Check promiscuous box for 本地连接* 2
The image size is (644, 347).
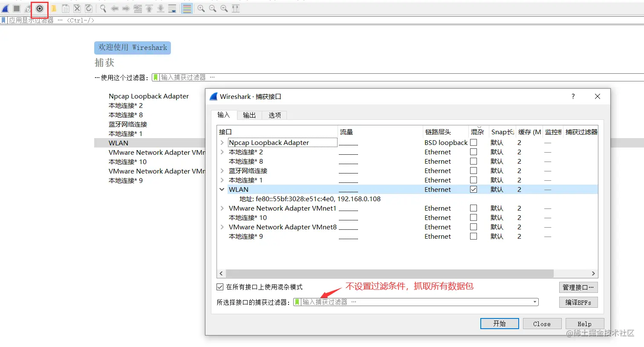(474, 152)
